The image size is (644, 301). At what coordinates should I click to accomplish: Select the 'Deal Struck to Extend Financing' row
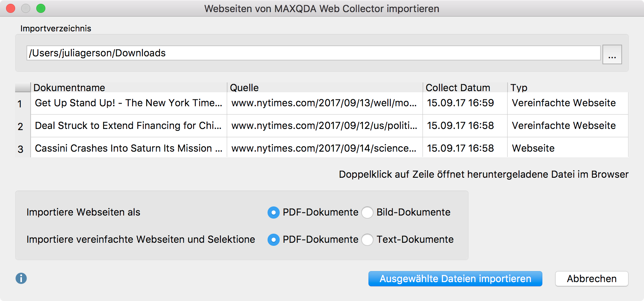pos(128,126)
